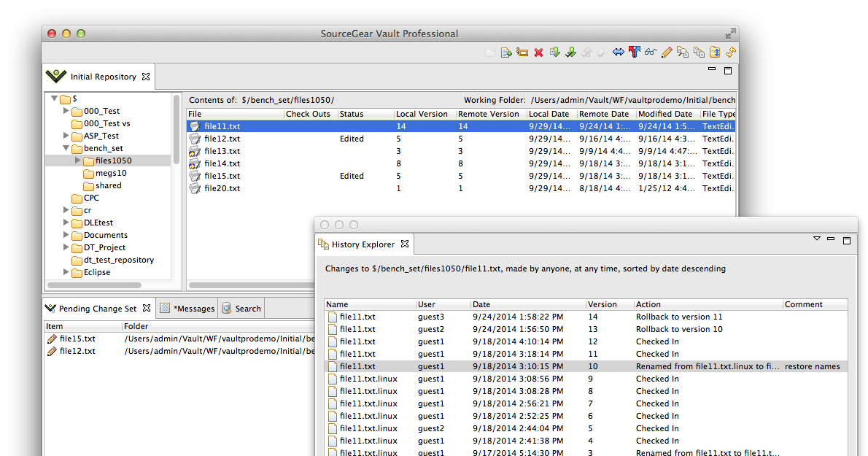Click the maximize view icon in the History Explorer

[x=846, y=240]
